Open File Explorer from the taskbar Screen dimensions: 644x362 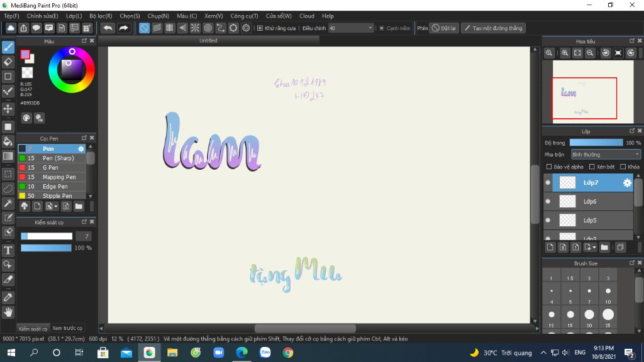[172, 353]
